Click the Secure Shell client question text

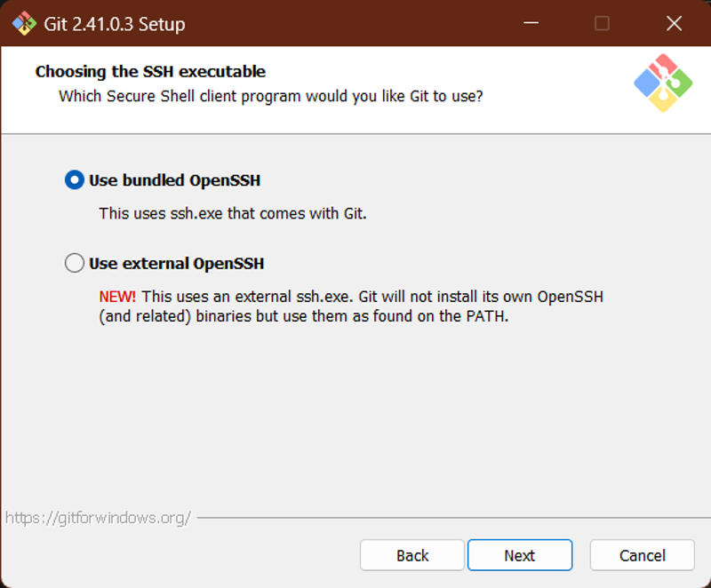(x=271, y=96)
